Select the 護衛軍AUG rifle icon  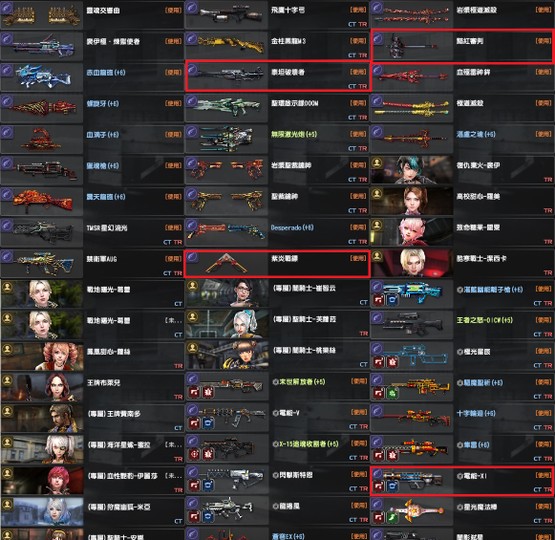tap(42, 264)
